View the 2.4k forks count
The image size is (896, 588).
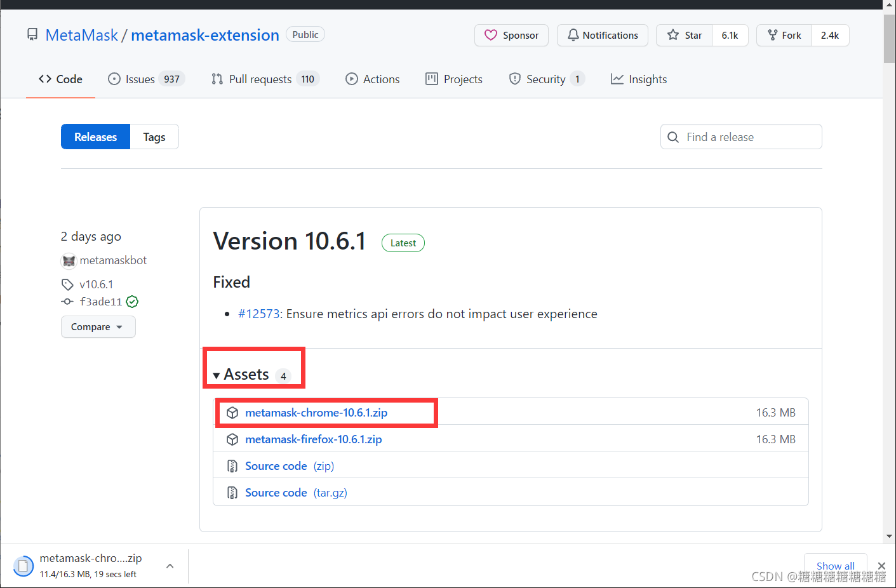pos(830,35)
